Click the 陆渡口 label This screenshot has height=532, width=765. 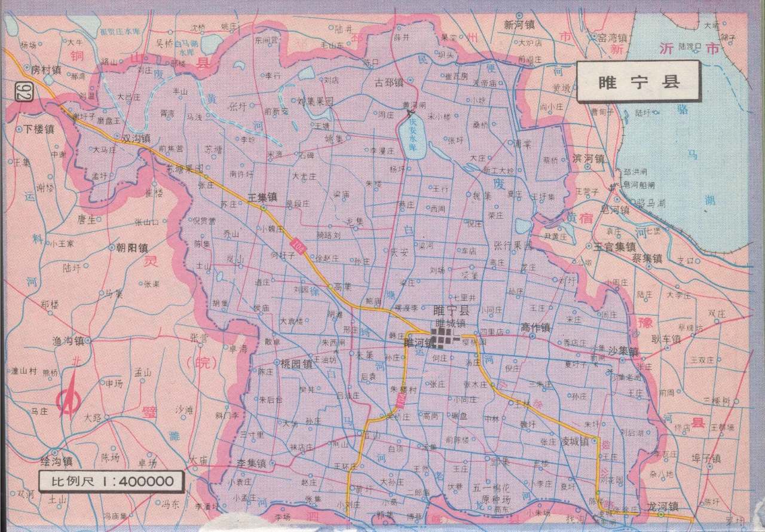pyautogui.click(x=689, y=46)
